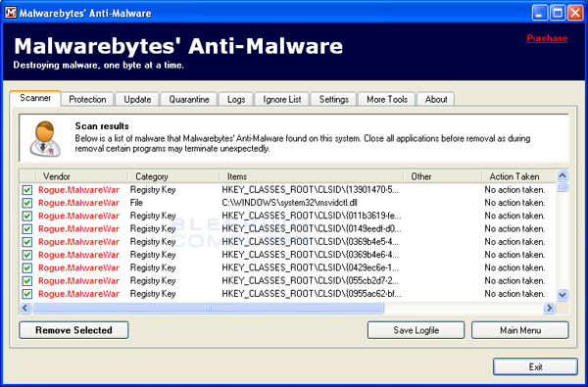Screen dimensions: 588x387
Task: Switch to the Scanner tab
Action: [x=35, y=98]
